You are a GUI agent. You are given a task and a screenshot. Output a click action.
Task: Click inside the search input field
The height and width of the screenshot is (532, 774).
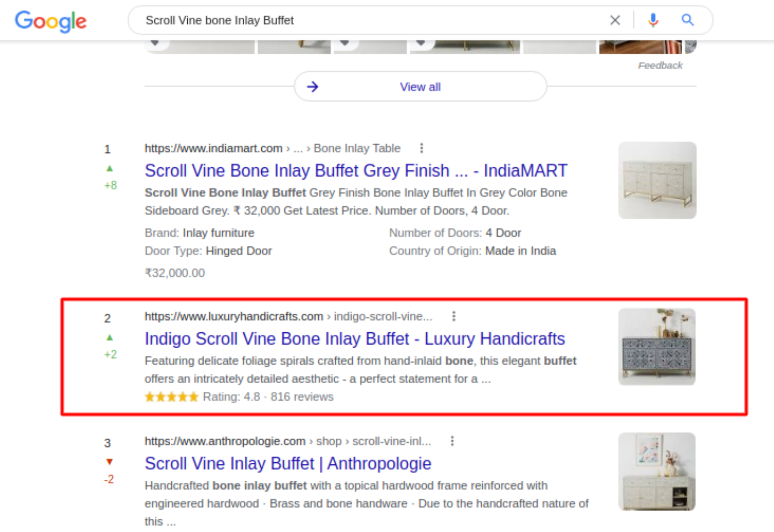368,20
